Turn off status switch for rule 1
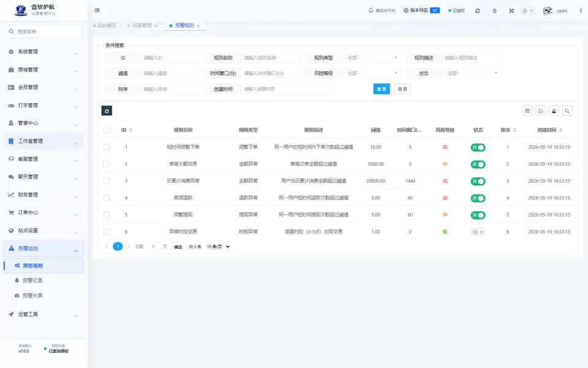 click(478, 148)
